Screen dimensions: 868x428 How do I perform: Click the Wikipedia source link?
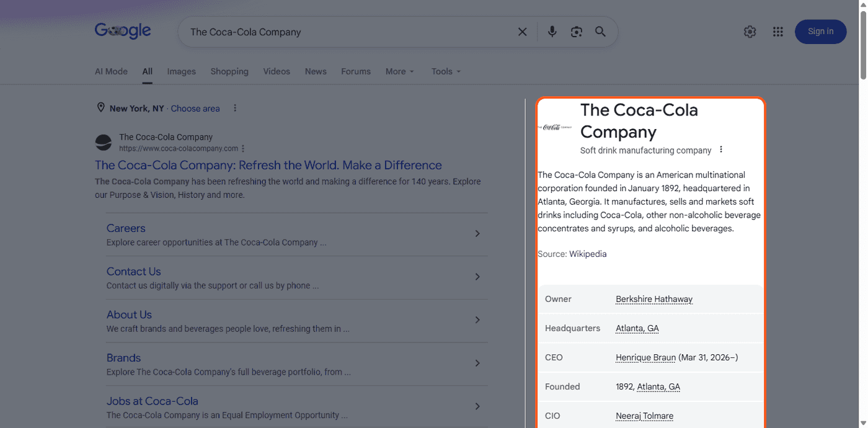588,254
